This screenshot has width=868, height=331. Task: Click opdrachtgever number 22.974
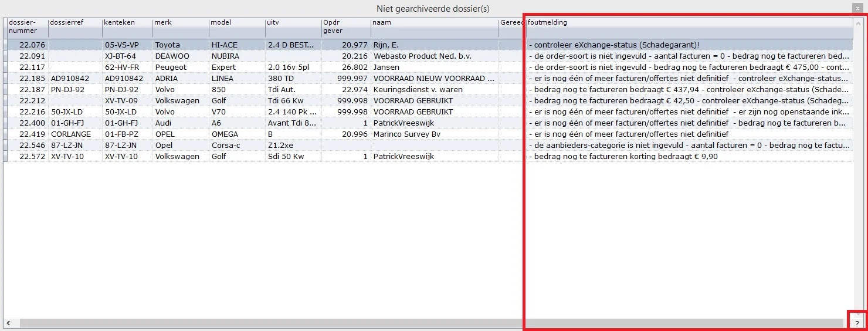(x=355, y=89)
